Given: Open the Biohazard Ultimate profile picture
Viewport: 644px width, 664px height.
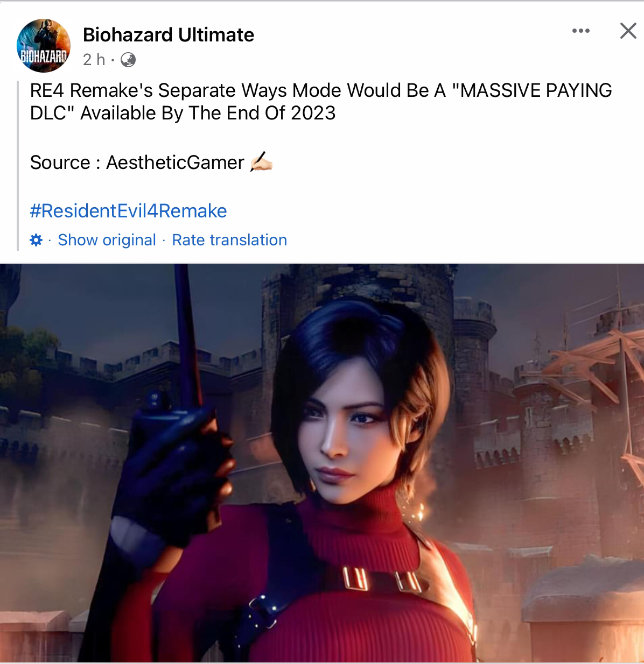Looking at the screenshot, I should point(44,46).
